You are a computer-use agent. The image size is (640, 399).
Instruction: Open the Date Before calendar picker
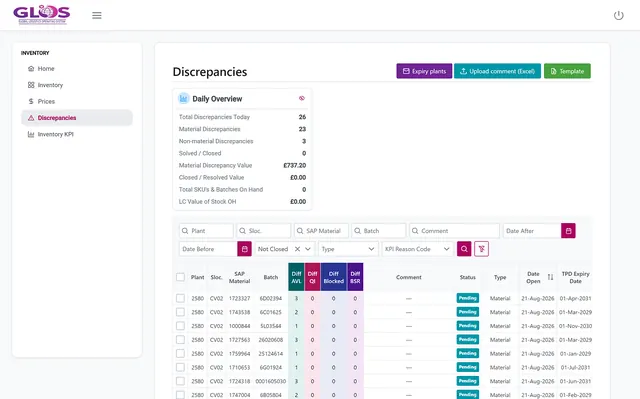tap(244, 249)
